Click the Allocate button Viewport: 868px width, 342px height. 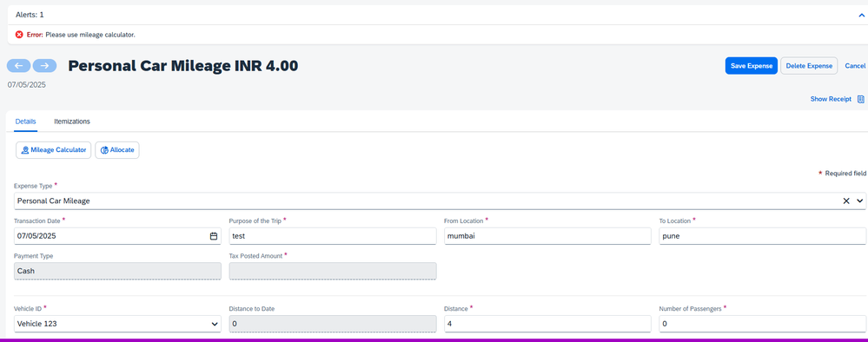point(117,150)
